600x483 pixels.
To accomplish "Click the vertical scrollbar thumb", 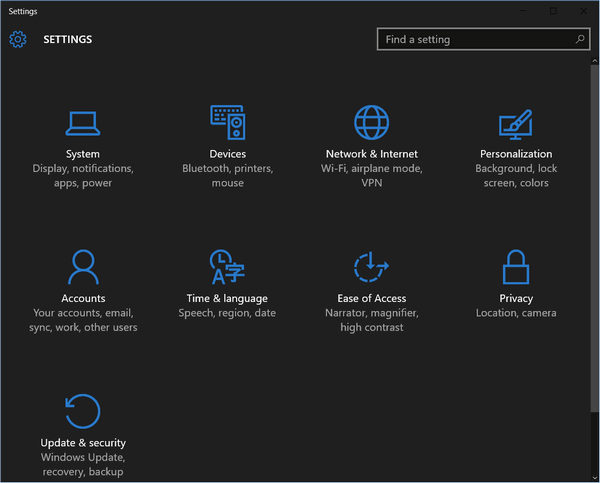I will click(x=594, y=238).
